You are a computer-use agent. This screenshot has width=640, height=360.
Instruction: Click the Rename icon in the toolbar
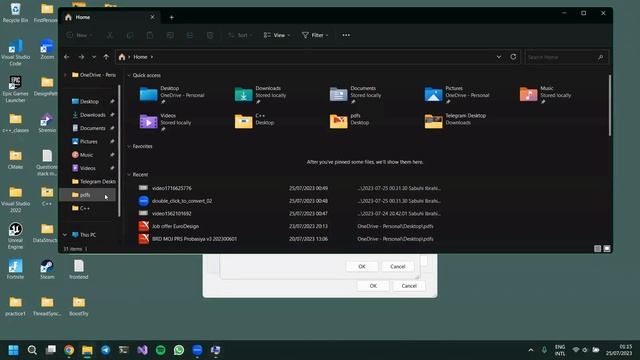pyautogui.click(x=170, y=36)
